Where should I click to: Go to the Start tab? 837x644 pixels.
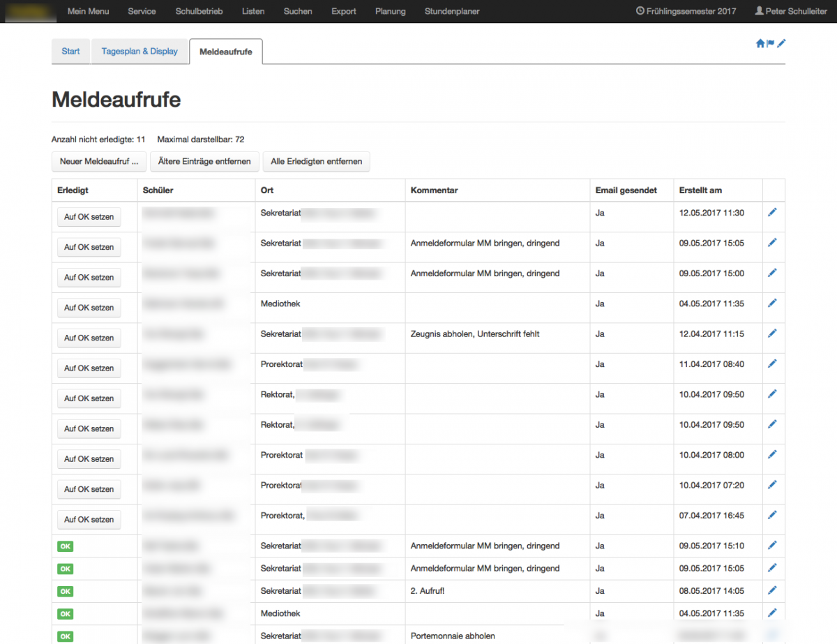click(70, 52)
